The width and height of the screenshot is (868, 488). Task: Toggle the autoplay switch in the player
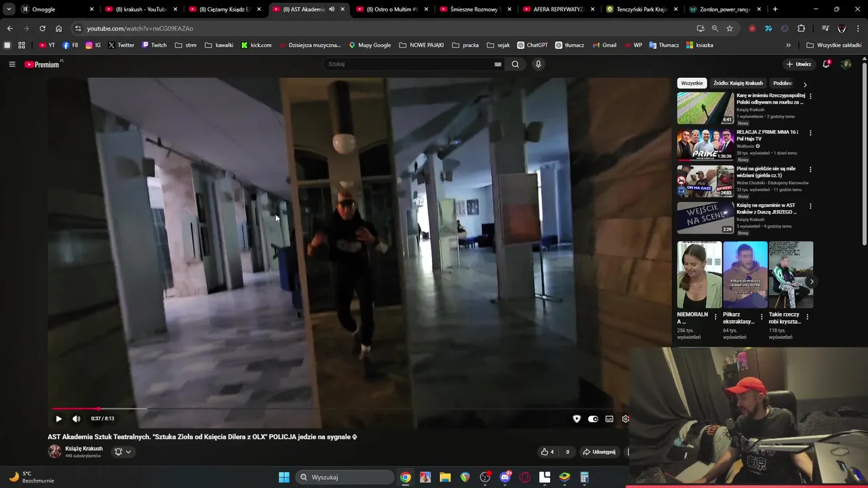coord(593,419)
